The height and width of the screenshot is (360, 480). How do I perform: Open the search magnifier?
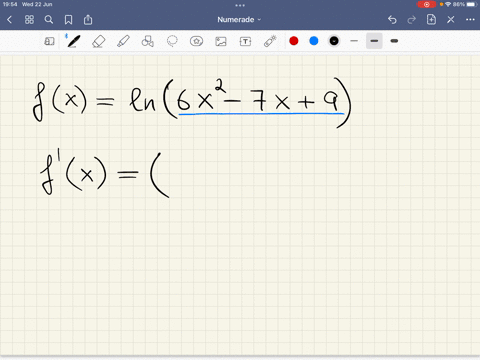pyautogui.click(x=49, y=20)
